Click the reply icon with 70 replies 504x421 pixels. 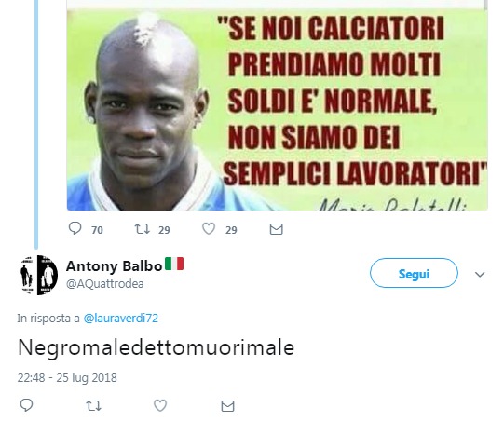75,228
